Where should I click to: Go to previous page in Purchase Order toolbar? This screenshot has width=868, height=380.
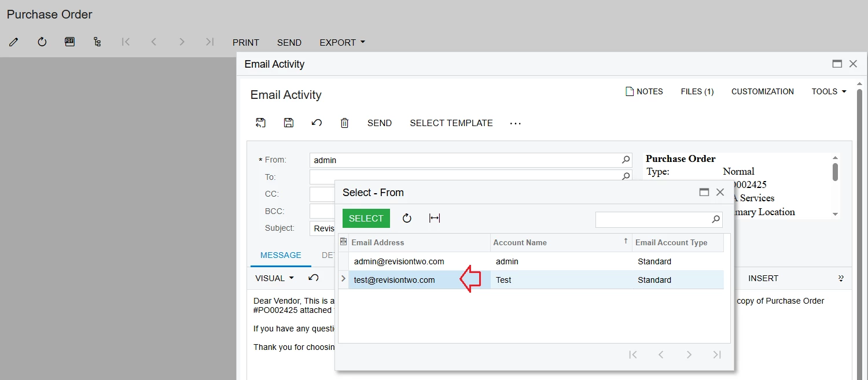pos(153,42)
